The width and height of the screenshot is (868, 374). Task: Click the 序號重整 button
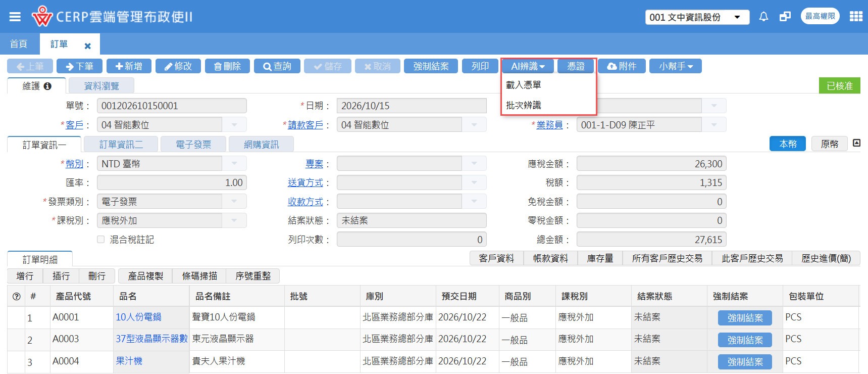point(253,276)
